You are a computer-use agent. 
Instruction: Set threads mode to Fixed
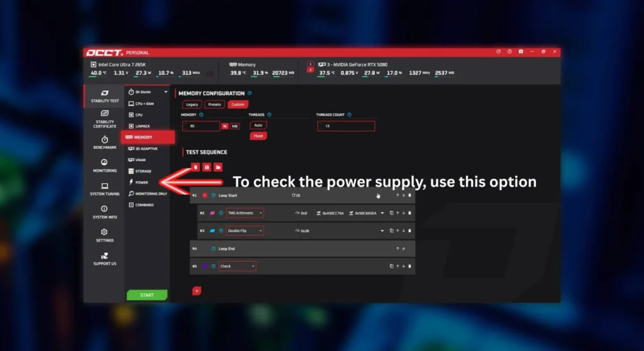(x=258, y=136)
